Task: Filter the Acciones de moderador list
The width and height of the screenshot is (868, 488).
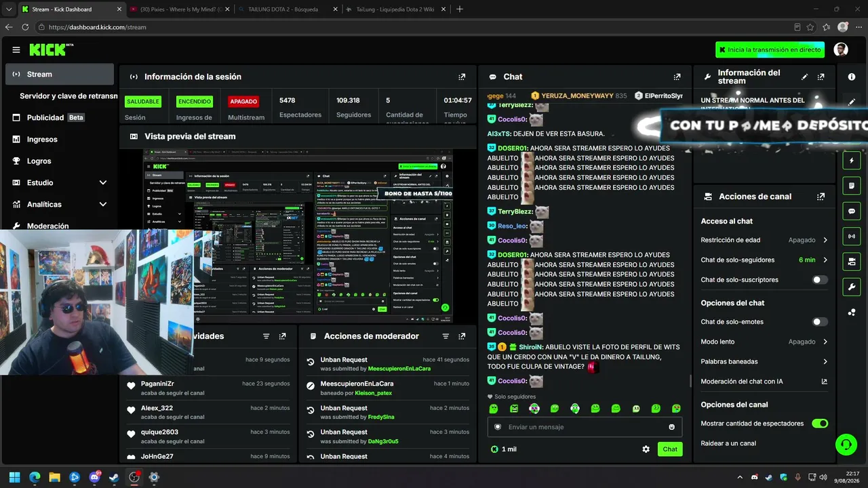Action: coord(446,336)
